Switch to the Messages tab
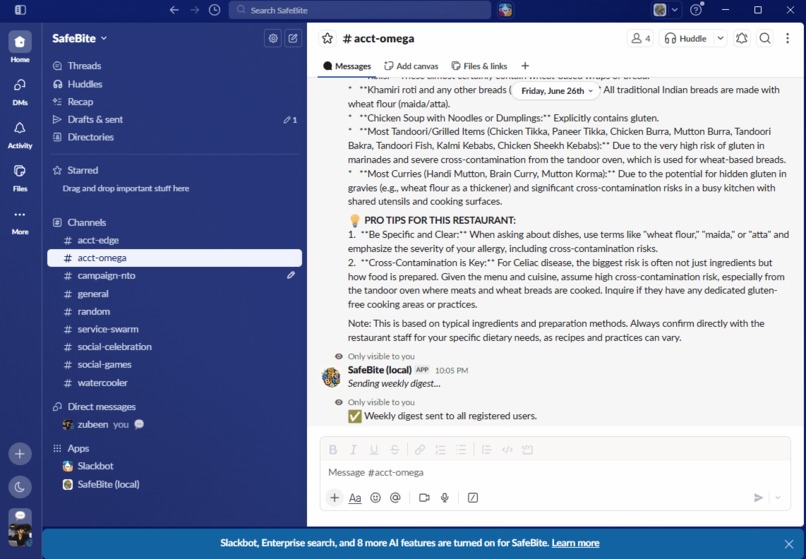Viewport: 806px width, 559px height. pyautogui.click(x=347, y=66)
